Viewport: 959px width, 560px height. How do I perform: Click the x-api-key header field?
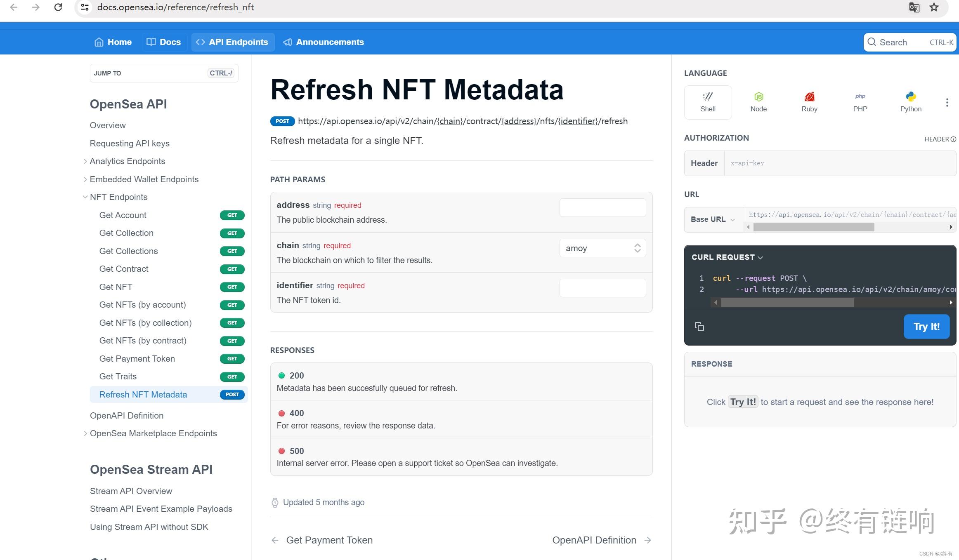tap(840, 163)
